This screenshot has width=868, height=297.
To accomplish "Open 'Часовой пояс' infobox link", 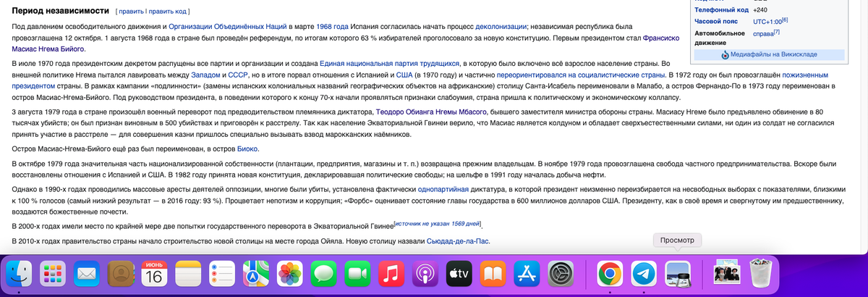I will point(716,22).
